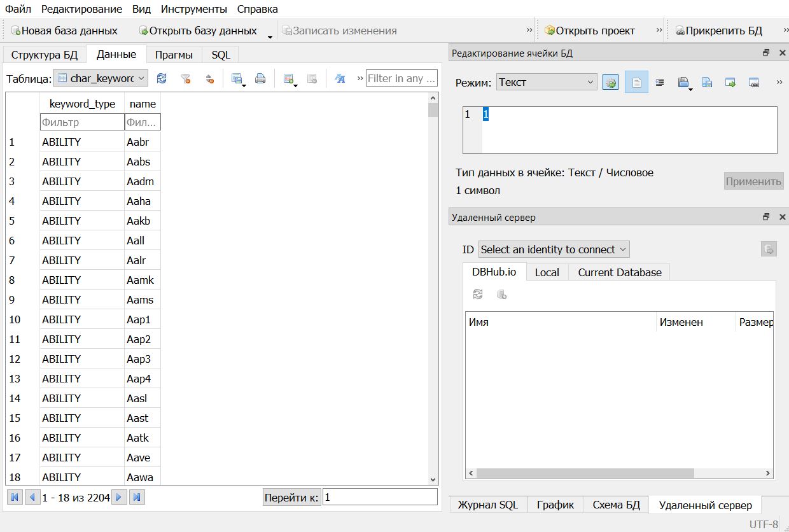
Task: Go to the first page of records
Action: [15, 498]
